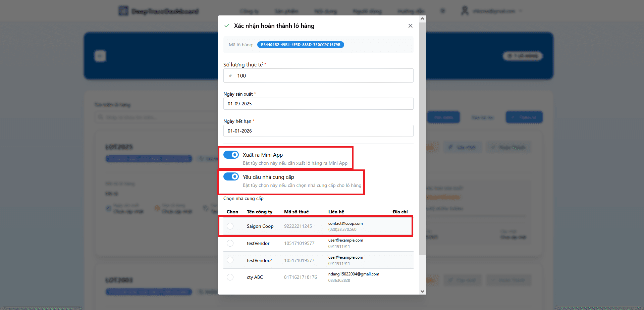This screenshot has height=310, width=644.
Task: Click scrollbar up arrow in dialog
Action: click(x=422, y=19)
